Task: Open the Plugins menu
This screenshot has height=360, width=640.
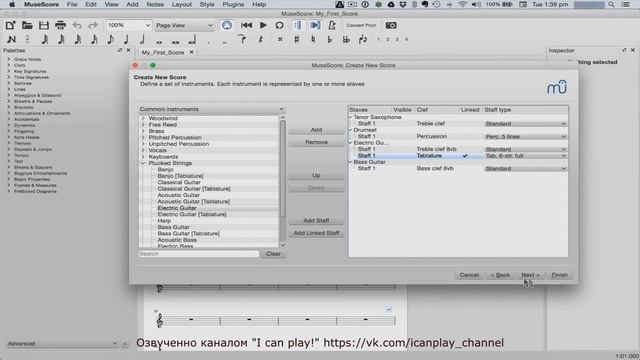Action: click(233, 4)
